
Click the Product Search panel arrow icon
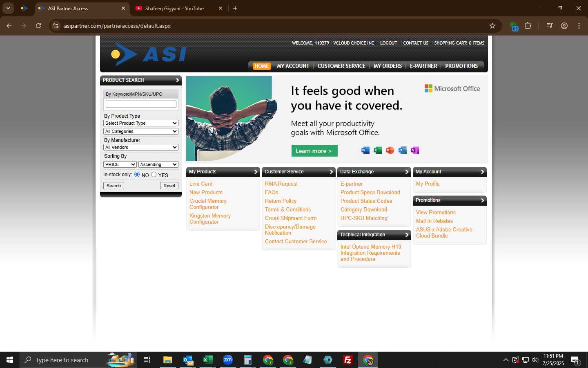(177, 80)
